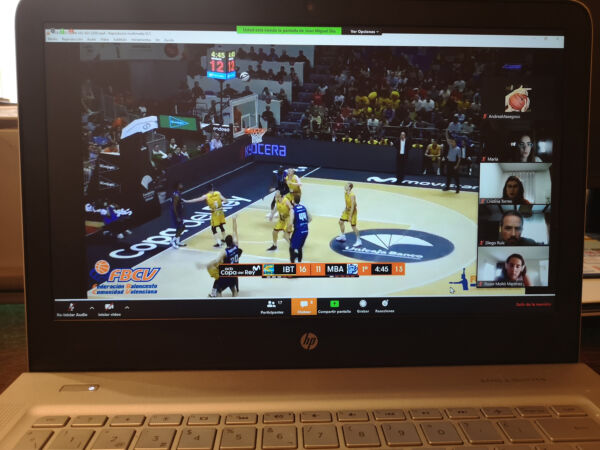Open the Ver Opciones dropdown
Image resolution: width=600 pixels, height=450 pixels.
click(365, 32)
